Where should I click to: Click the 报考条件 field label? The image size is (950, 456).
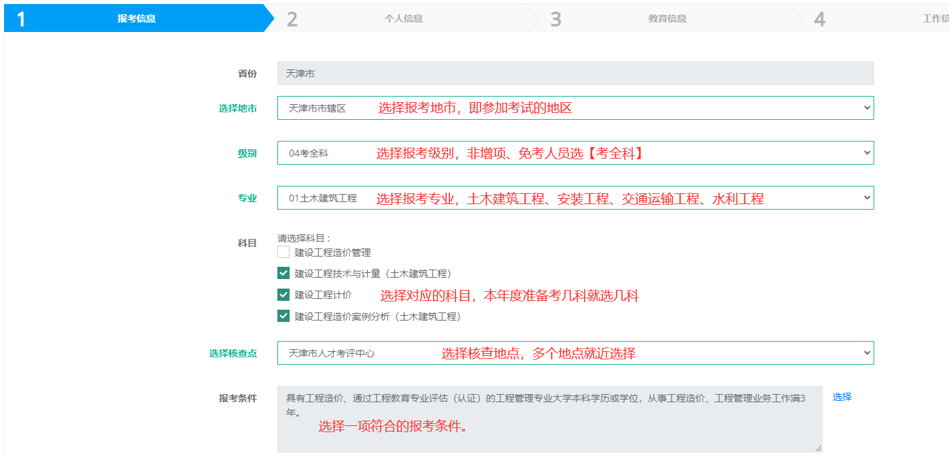coord(238,398)
